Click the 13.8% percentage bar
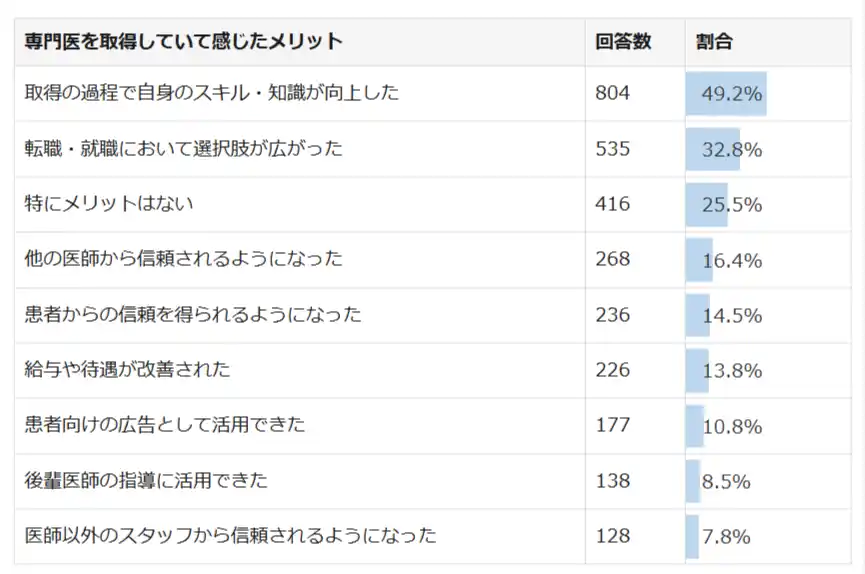 pyautogui.click(x=697, y=370)
